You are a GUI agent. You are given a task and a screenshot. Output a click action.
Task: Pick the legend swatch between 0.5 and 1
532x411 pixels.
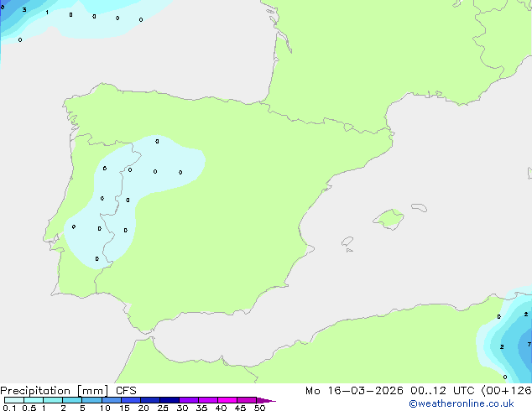pyautogui.click(x=34, y=400)
